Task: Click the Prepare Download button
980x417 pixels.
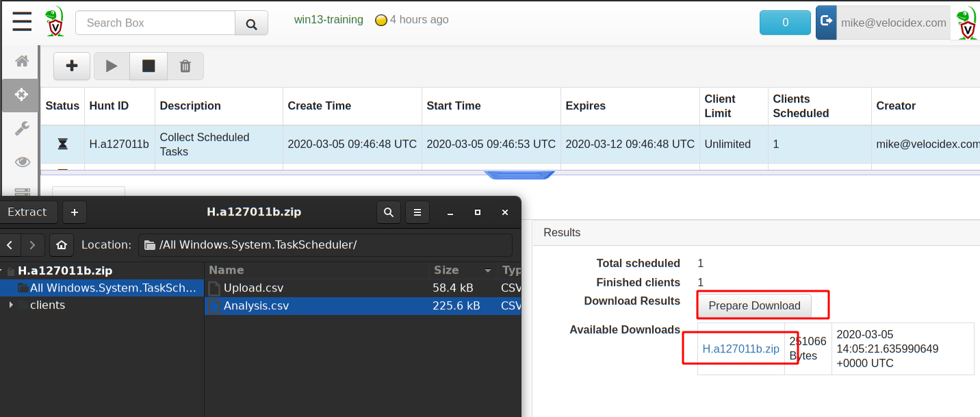Action: (x=754, y=306)
